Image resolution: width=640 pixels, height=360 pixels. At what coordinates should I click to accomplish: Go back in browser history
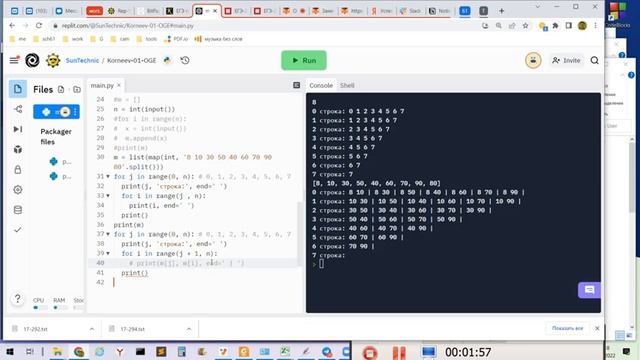12,25
